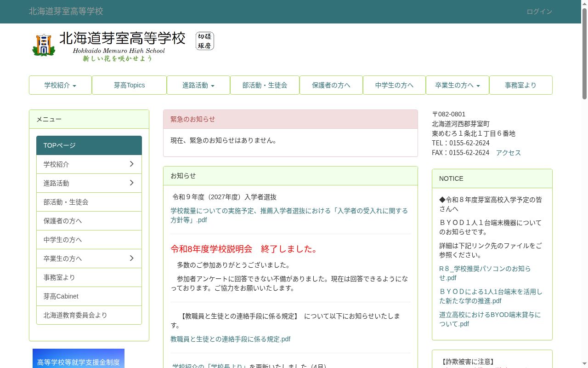The height and width of the screenshot is (368, 588).
Task: Select 保護者の方へ in navigation bar
Action: 331,85
